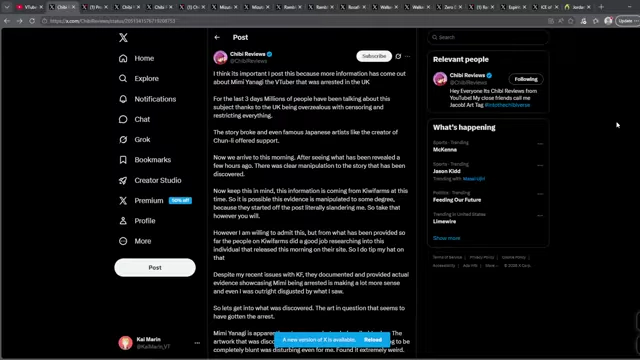Click the browser address bar URL
640x360 pixels.
click(x=113, y=21)
